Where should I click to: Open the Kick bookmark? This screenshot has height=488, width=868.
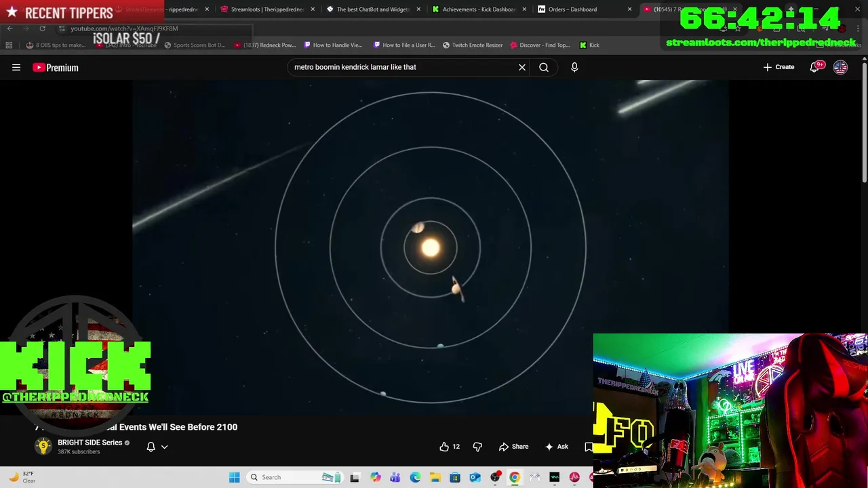click(589, 45)
